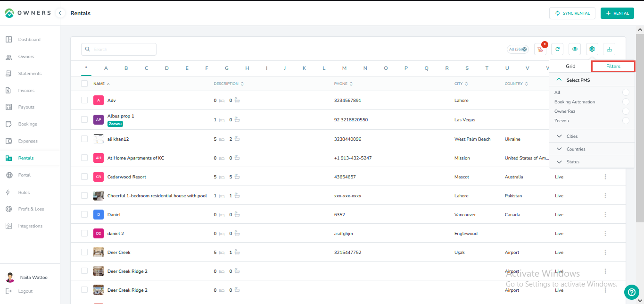Sort by the COUNTRY column header
The height and width of the screenshot is (304, 644).
tap(516, 84)
